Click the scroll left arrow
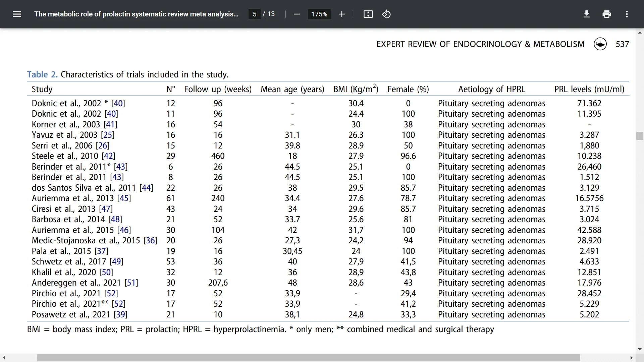Screen dimensions: 644x362 (4, 358)
